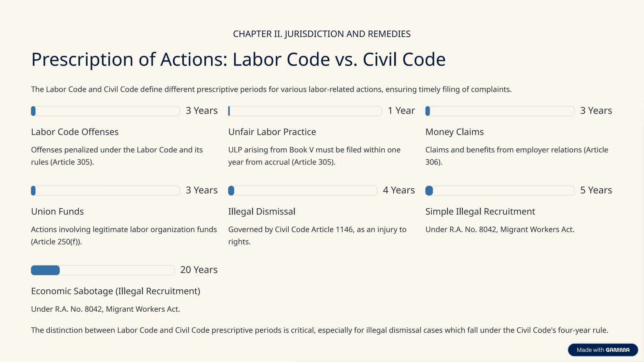
Task: Click the "Made with Gamma" badge
Action: 602,350
